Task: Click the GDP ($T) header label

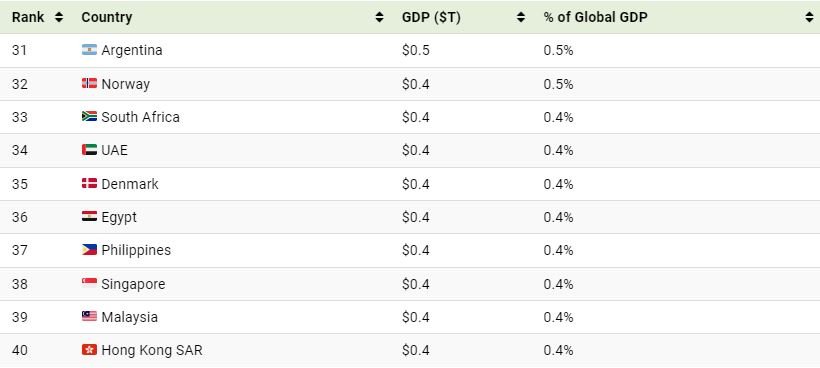Action: tap(431, 17)
